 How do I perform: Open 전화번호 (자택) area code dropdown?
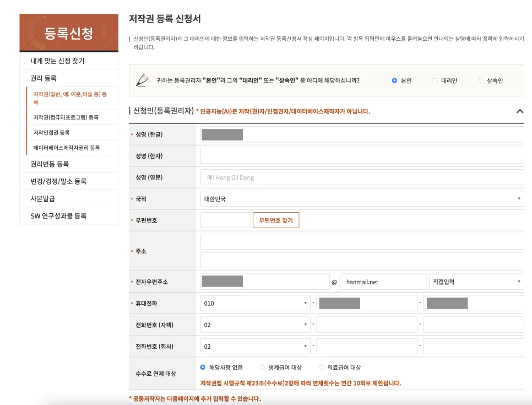(255, 325)
